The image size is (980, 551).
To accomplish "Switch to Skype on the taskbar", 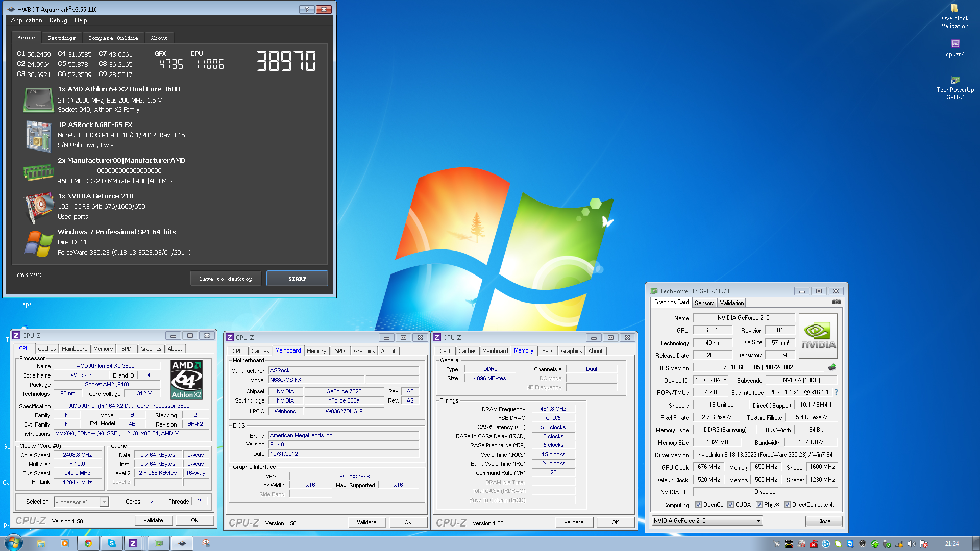I will pos(111,543).
